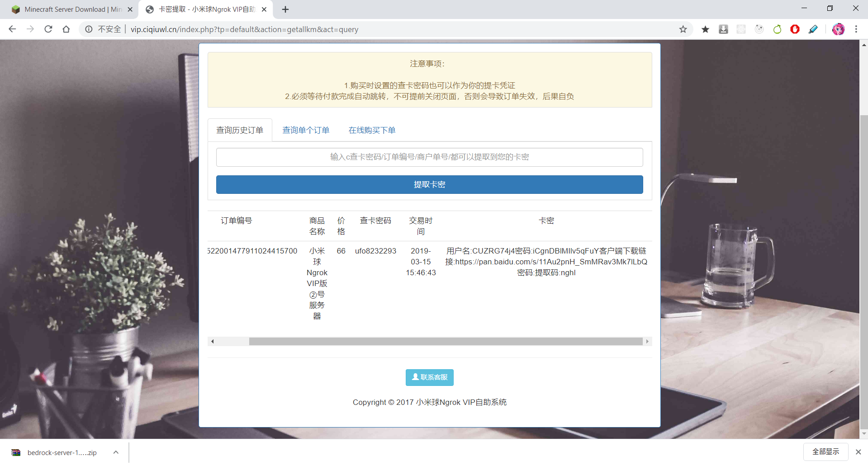Open the red Opera-style extension icon

pyautogui.click(x=795, y=29)
